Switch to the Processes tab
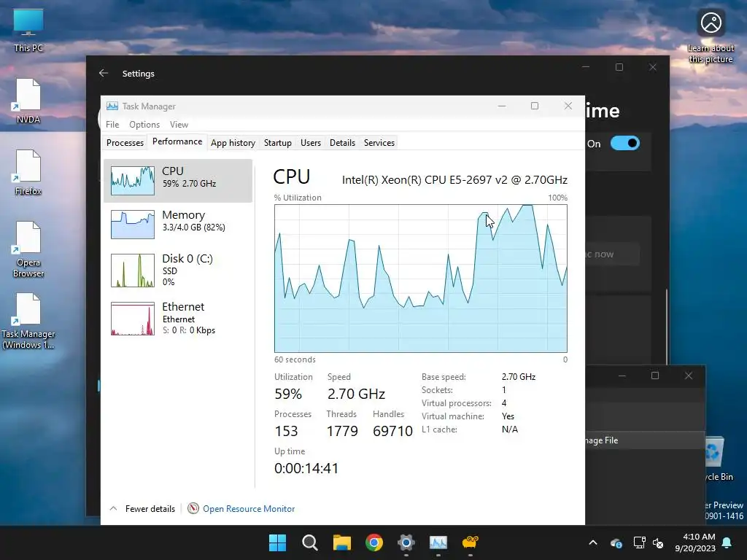747x560 pixels. 125,143
